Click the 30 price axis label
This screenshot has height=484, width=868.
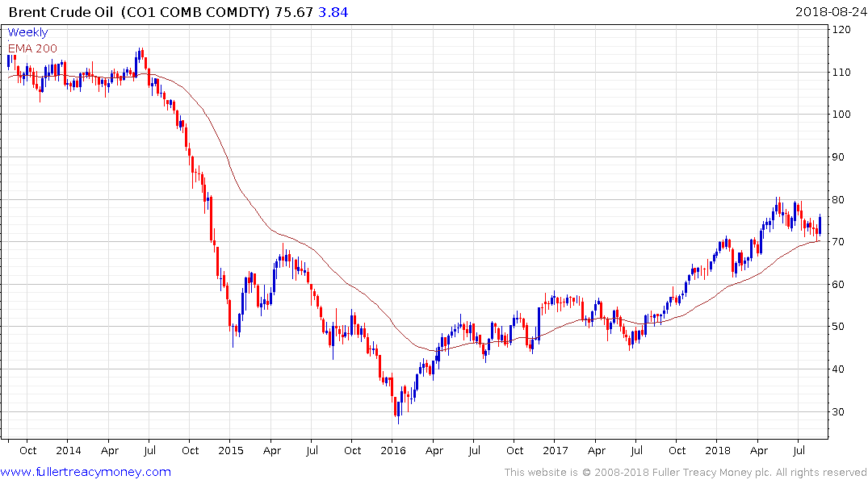point(838,411)
